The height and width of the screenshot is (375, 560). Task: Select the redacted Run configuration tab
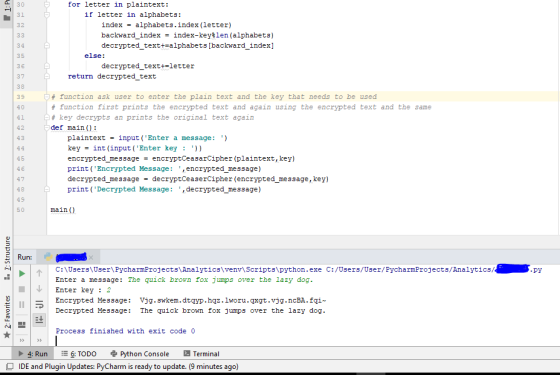(x=68, y=257)
